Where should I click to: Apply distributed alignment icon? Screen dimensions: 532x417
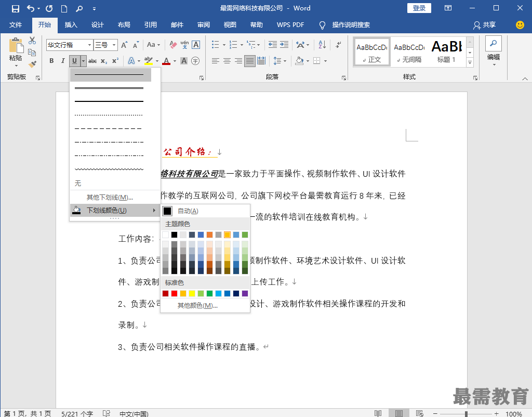click(261, 61)
